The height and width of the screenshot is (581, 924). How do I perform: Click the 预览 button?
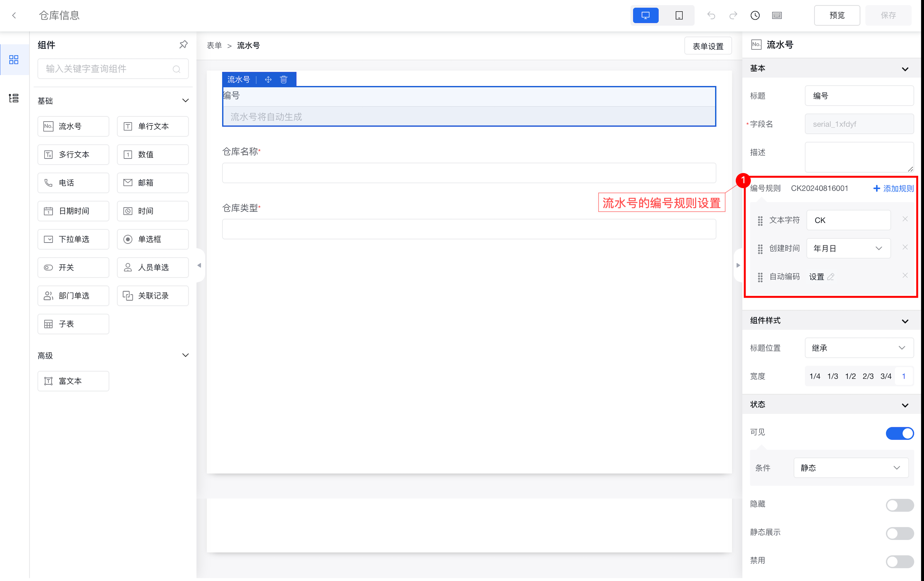point(837,16)
